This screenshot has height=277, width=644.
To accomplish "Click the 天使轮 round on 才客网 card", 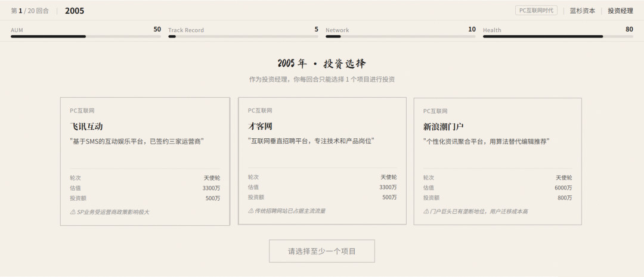I will (389, 177).
